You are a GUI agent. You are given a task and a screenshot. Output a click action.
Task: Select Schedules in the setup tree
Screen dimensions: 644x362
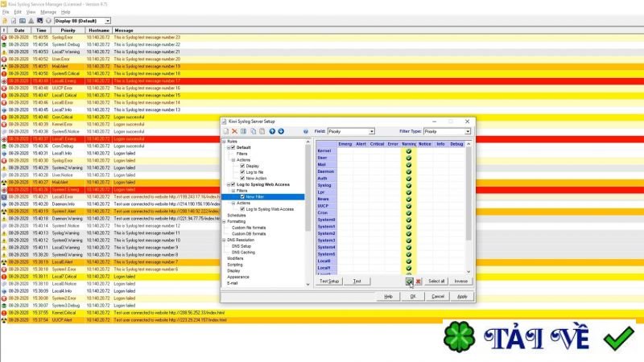click(x=236, y=215)
